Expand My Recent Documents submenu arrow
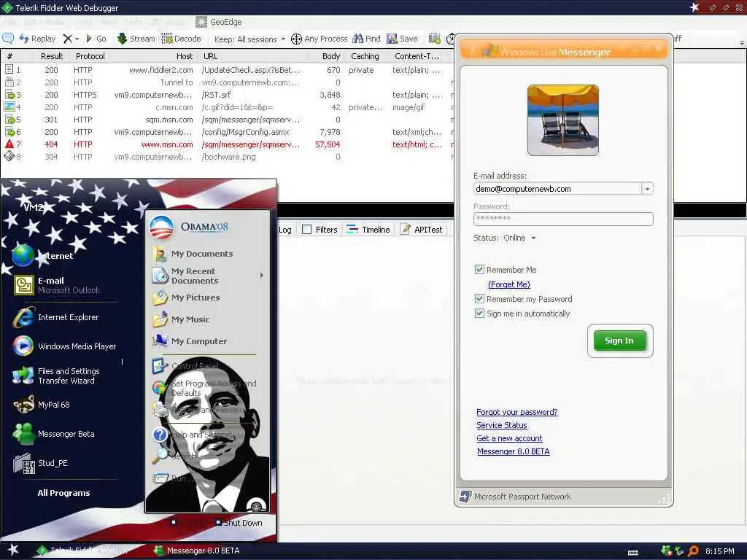The width and height of the screenshot is (747, 560). pos(262,275)
